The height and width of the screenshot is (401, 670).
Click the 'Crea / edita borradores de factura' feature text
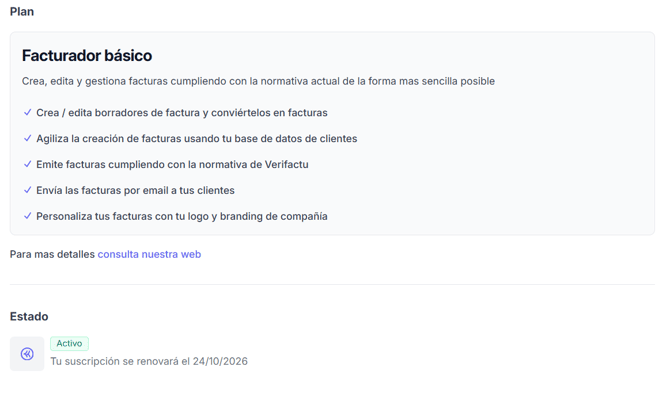pyautogui.click(x=181, y=113)
